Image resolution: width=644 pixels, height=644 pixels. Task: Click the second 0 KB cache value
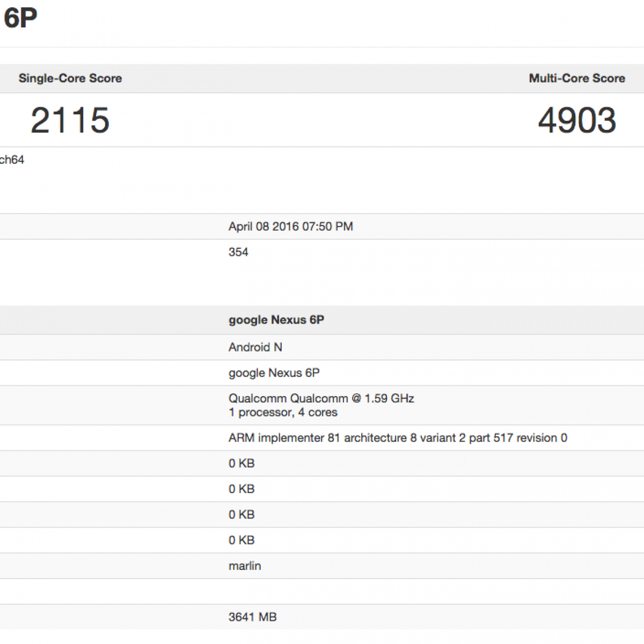click(x=241, y=489)
